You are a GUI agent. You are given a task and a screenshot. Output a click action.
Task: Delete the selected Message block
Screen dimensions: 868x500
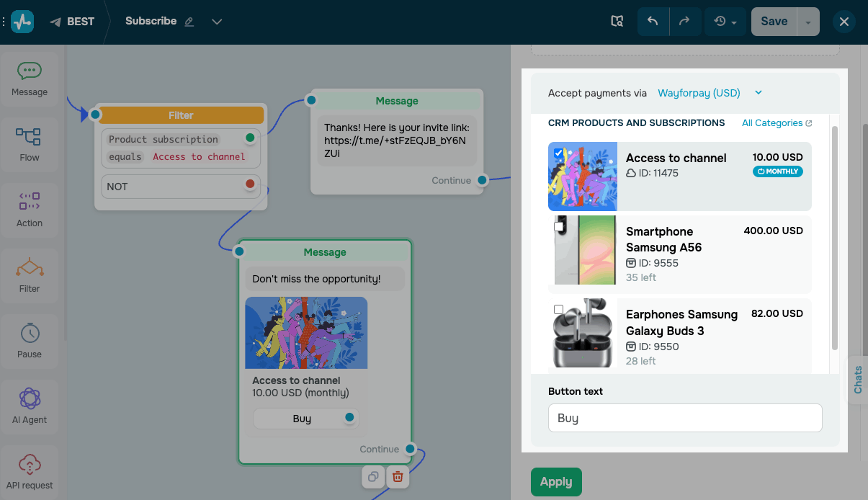click(397, 476)
